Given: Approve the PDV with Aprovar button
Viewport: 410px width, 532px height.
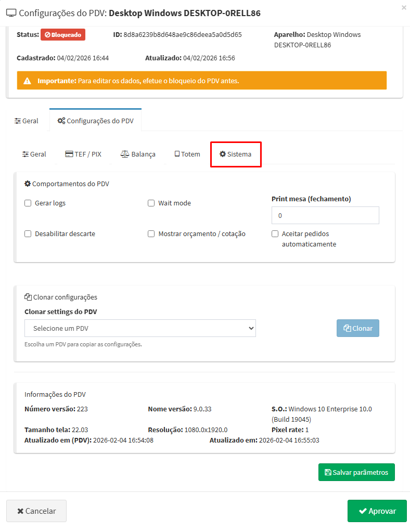Looking at the screenshot, I should pyautogui.click(x=377, y=511).
